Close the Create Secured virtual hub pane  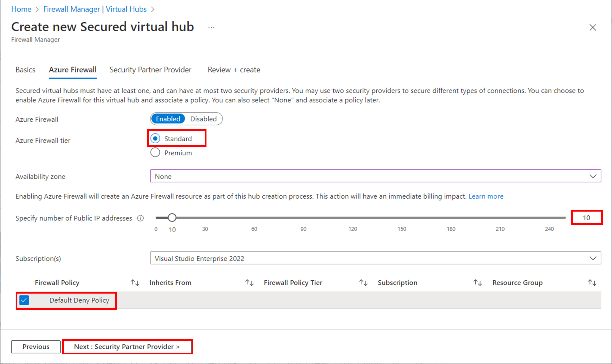pyautogui.click(x=593, y=28)
